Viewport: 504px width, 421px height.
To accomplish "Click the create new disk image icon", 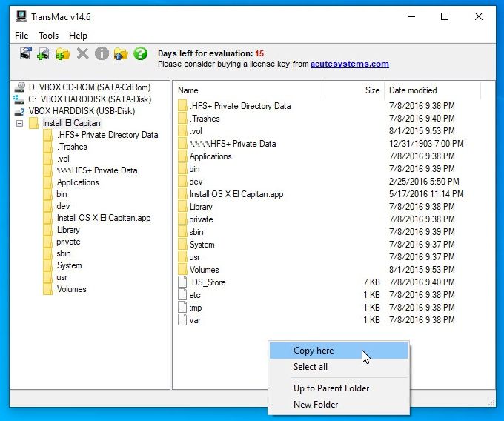I will (44, 53).
